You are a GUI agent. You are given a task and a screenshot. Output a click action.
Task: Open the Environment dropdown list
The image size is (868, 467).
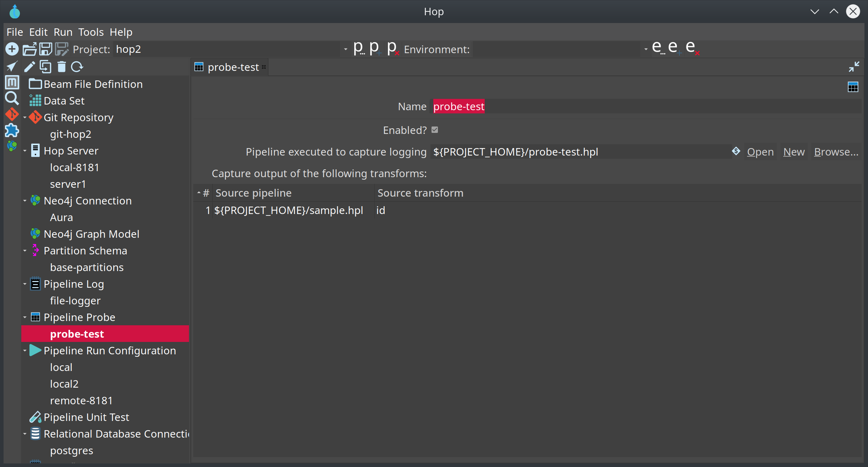[x=646, y=49]
